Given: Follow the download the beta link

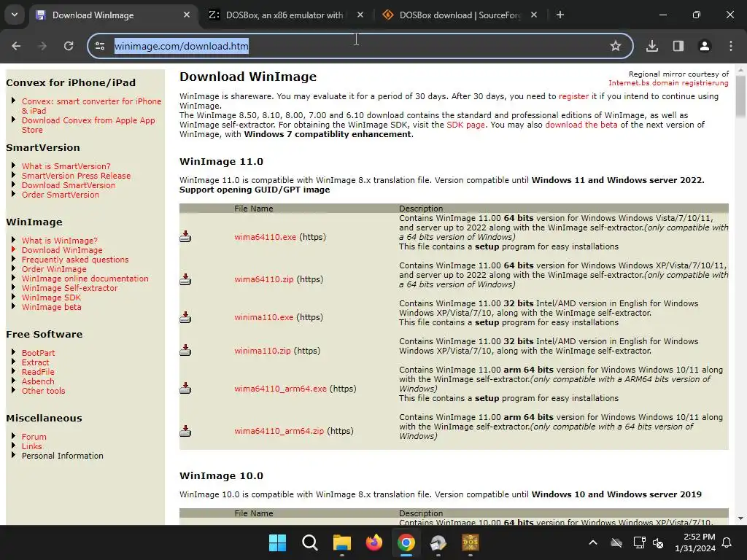Looking at the screenshot, I should (581, 125).
